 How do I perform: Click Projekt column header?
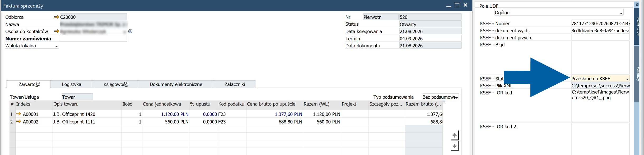pyautogui.click(x=355, y=105)
